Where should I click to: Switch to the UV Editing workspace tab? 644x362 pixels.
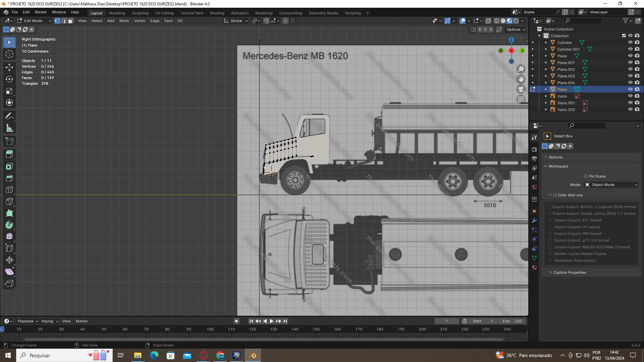click(164, 13)
